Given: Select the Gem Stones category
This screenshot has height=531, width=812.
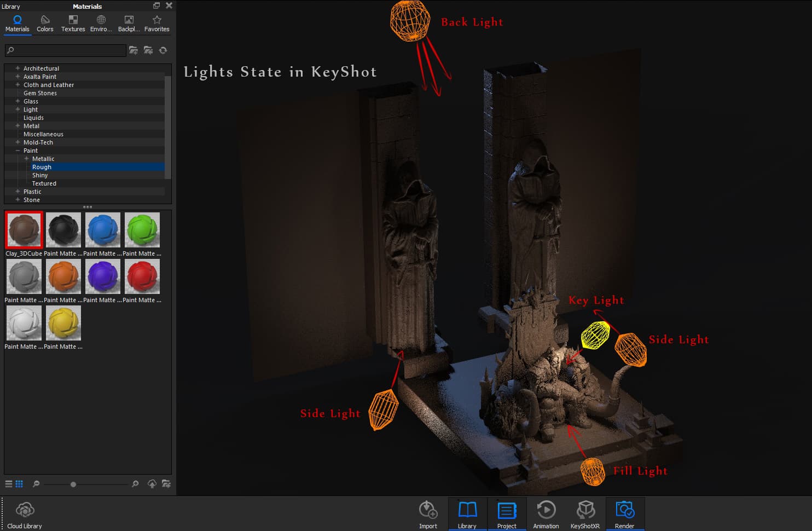Looking at the screenshot, I should point(40,93).
